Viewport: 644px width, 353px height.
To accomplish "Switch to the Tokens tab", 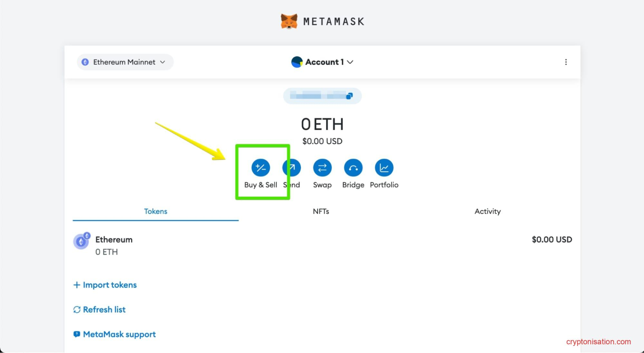I will pos(155,211).
